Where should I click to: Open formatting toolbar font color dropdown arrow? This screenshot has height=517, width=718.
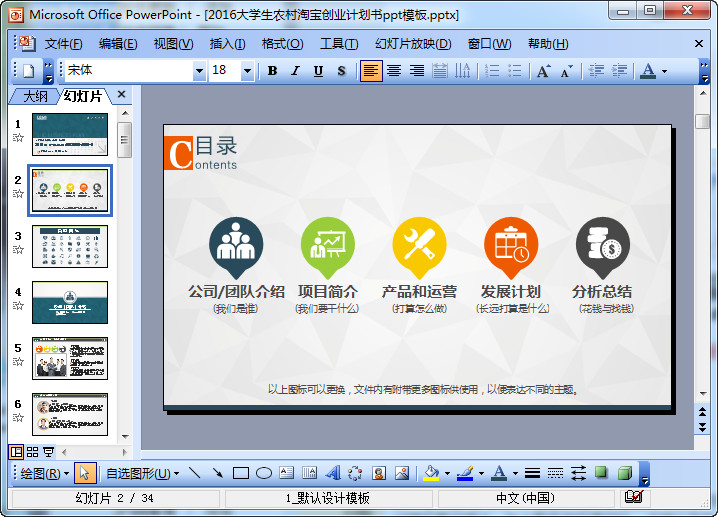[664, 71]
